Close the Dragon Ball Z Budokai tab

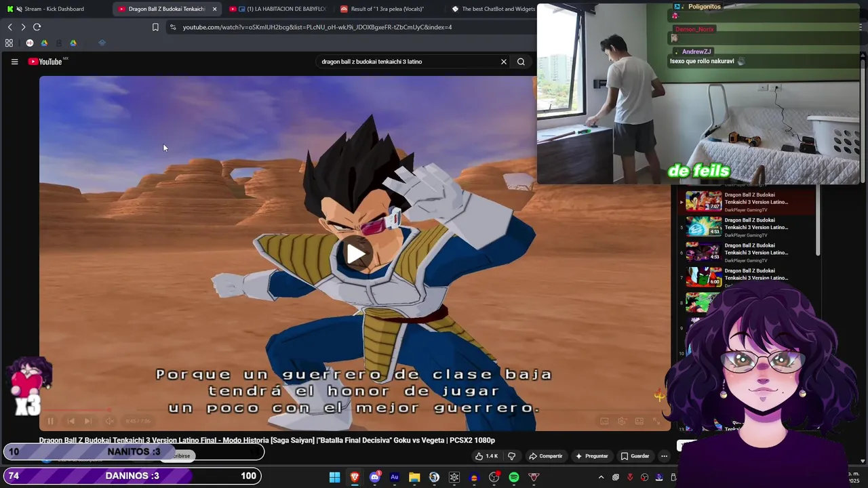pyautogui.click(x=215, y=9)
